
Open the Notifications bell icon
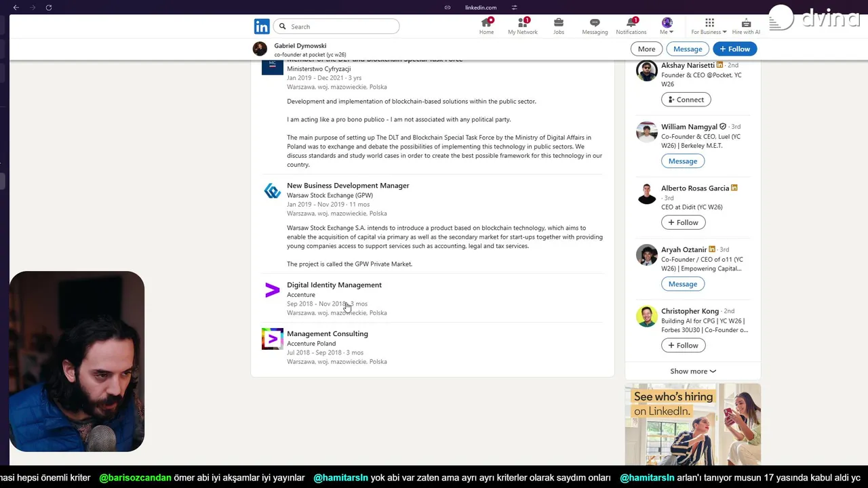[631, 26]
